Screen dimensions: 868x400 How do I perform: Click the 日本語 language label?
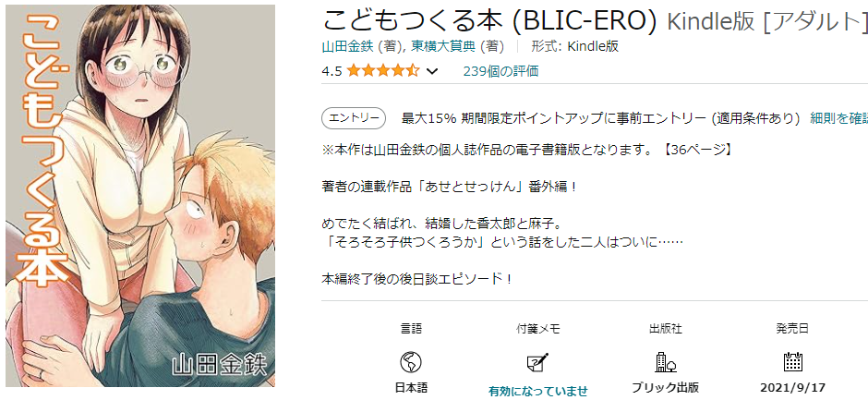[x=411, y=387]
